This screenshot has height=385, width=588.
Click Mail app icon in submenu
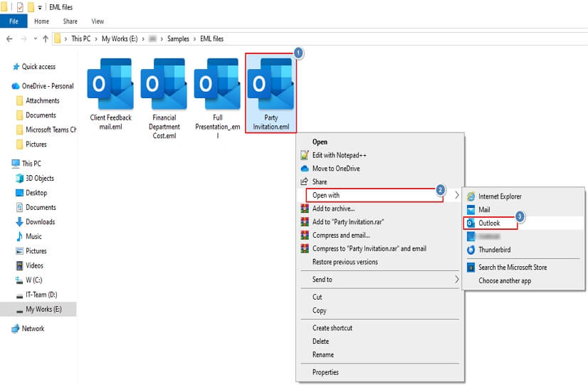point(471,209)
